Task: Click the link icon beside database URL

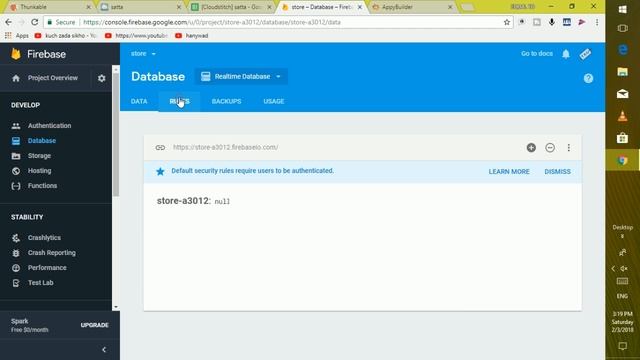Action: click(160, 147)
